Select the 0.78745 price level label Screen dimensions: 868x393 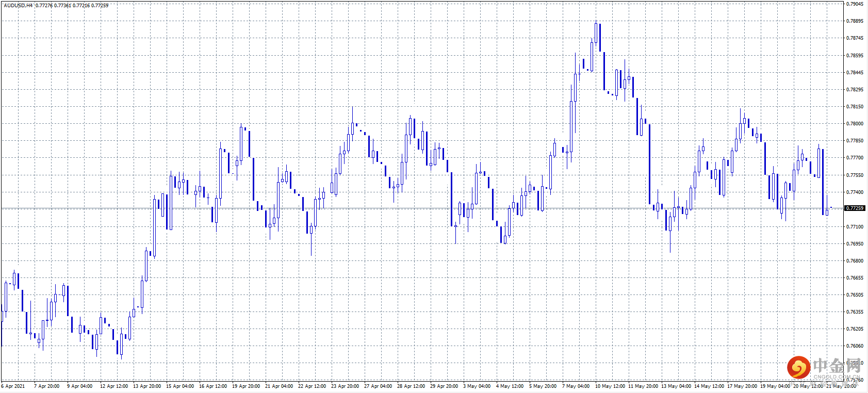tap(855, 38)
